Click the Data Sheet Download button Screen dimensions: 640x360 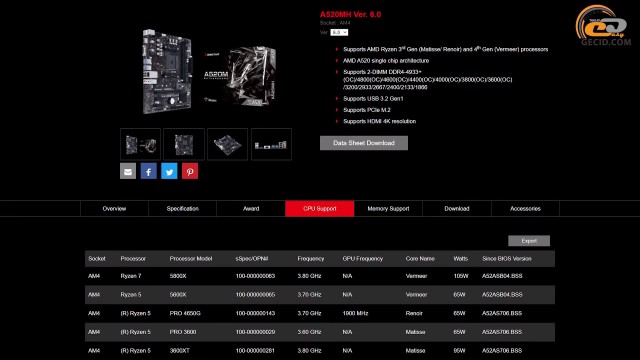364,143
